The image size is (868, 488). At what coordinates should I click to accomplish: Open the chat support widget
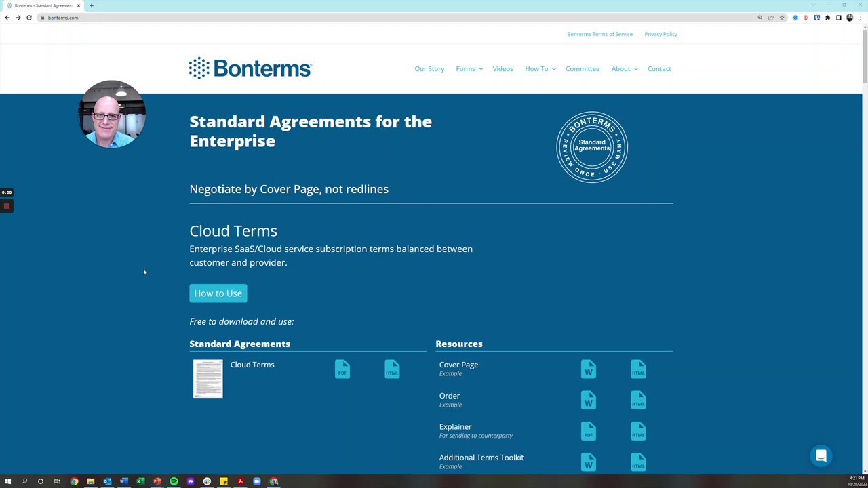(x=821, y=455)
